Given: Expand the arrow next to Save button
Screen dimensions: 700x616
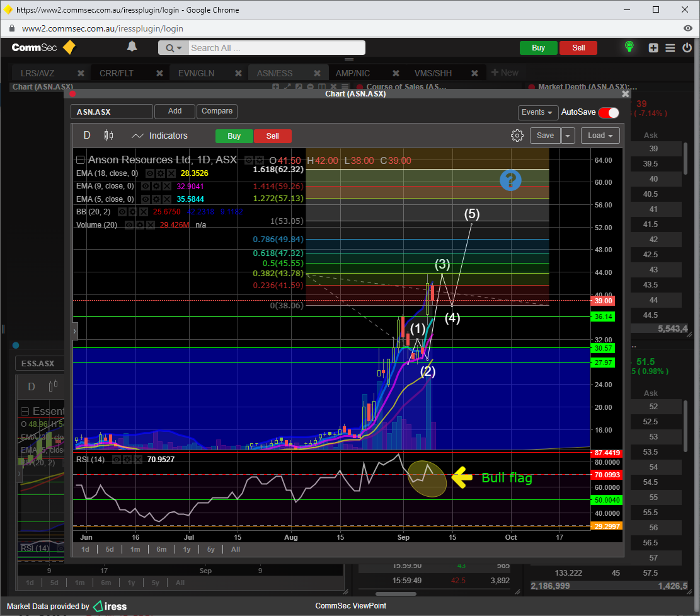Looking at the screenshot, I should point(568,136).
